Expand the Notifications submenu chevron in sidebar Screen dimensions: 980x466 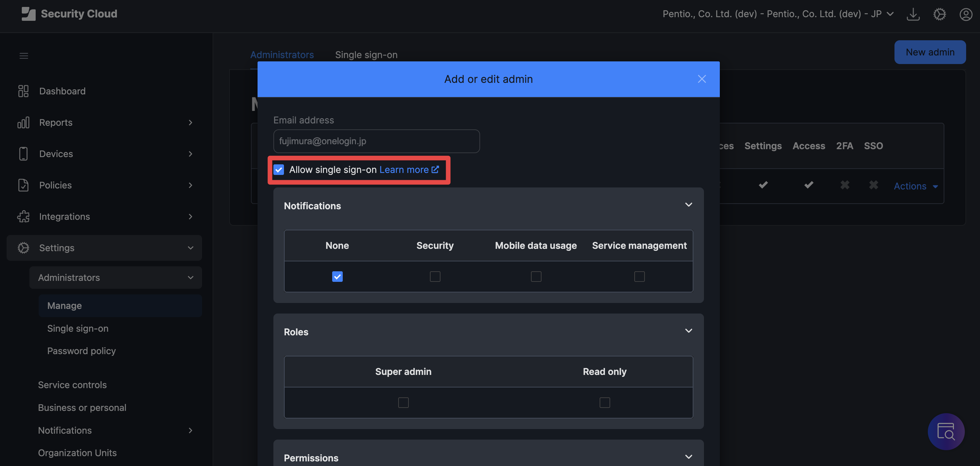tap(191, 430)
